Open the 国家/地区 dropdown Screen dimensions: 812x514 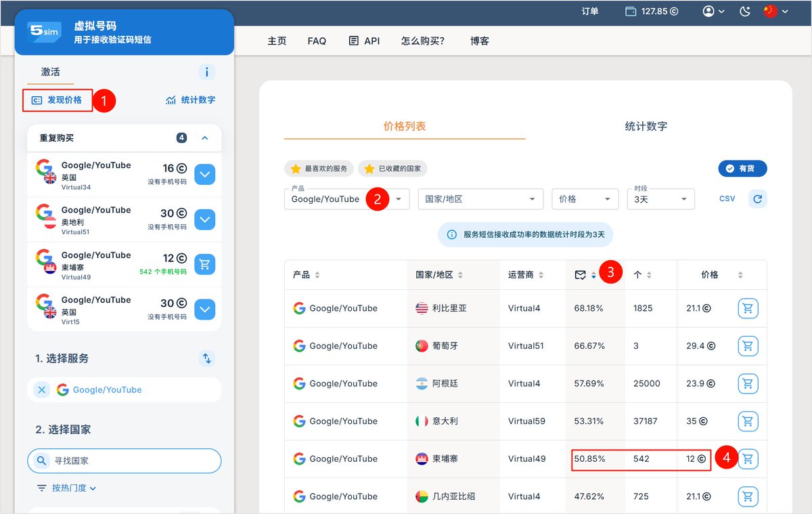(480, 198)
